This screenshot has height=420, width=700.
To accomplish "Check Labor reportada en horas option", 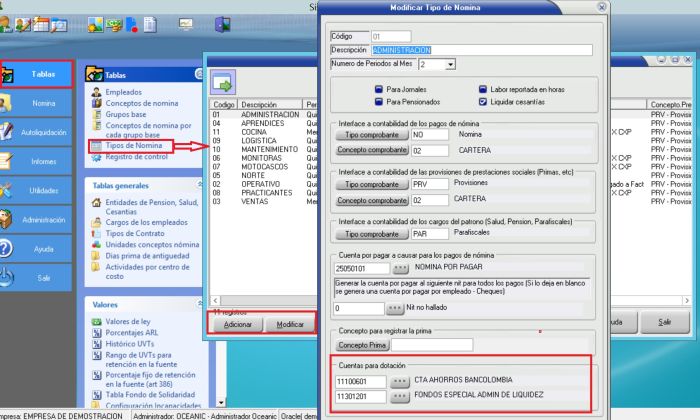I will point(483,89).
